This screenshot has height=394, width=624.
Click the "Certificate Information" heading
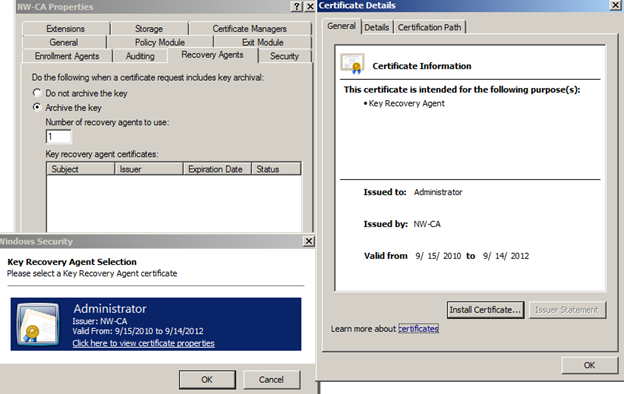coord(422,66)
